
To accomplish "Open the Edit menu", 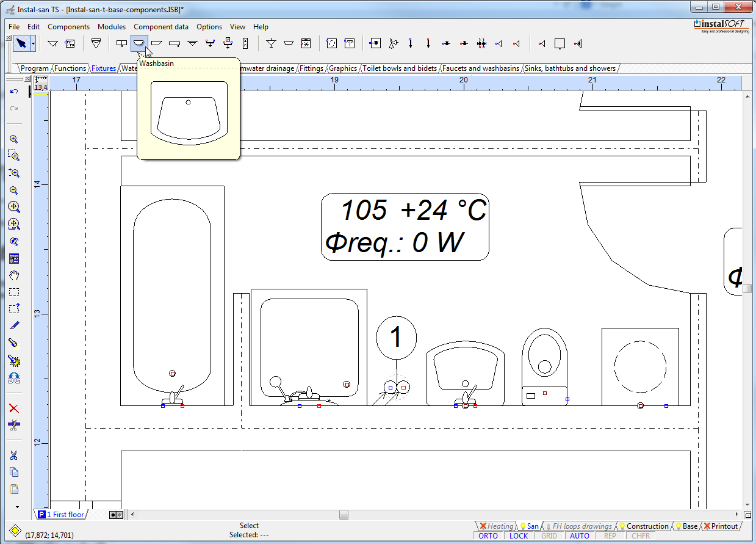I will (x=34, y=27).
